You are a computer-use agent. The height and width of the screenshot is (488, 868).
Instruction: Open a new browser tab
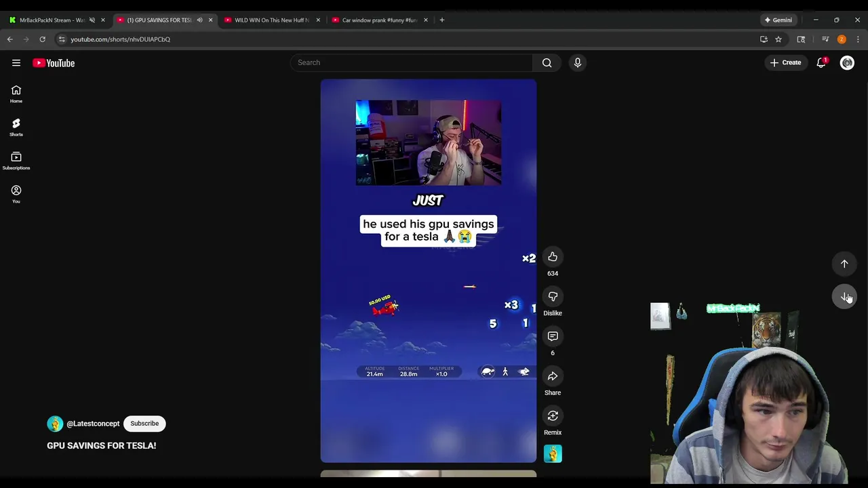click(x=441, y=20)
